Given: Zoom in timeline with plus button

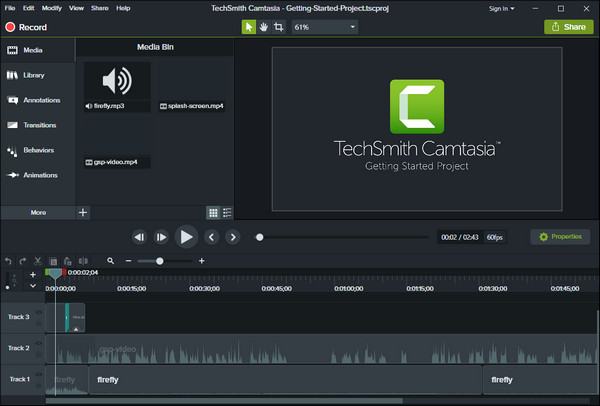Looking at the screenshot, I should [x=202, y=261].
